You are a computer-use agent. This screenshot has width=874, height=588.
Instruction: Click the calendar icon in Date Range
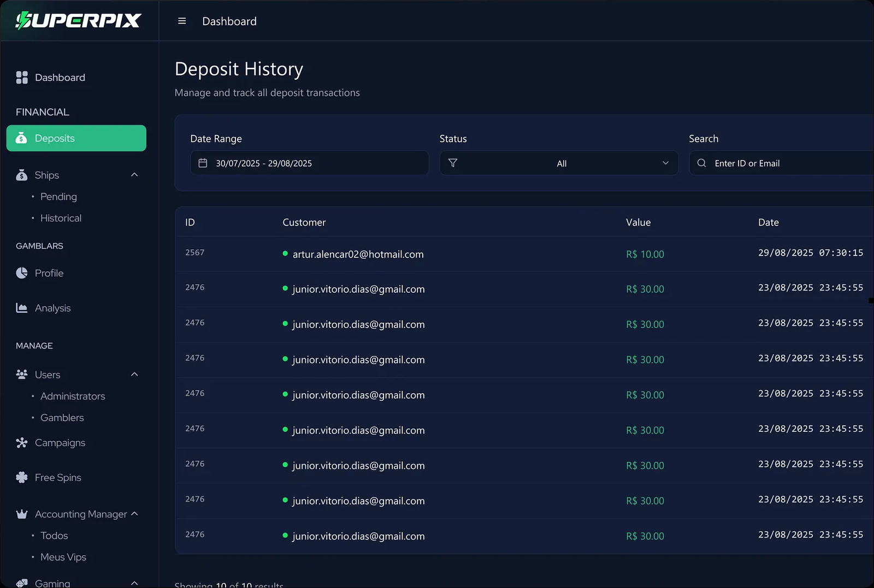pos(203,163)
